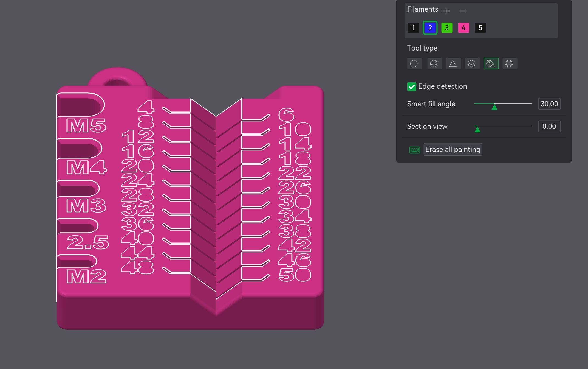Select the Sphere brush tool
Viewport: 588px width, 369px height.
click(434, 64)
